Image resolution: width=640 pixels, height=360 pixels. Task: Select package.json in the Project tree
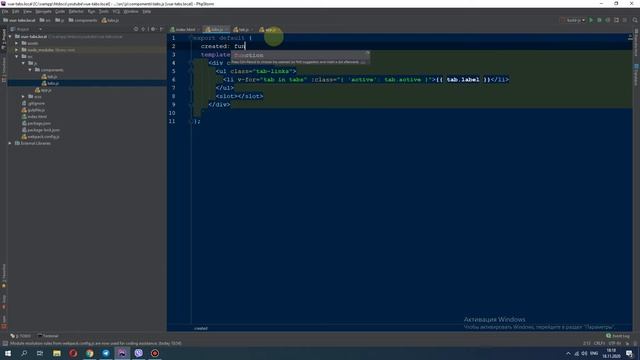[36, 123]
